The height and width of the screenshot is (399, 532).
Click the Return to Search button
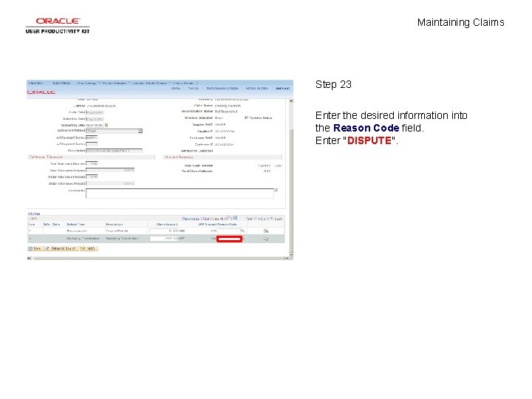tap(61, 249)
